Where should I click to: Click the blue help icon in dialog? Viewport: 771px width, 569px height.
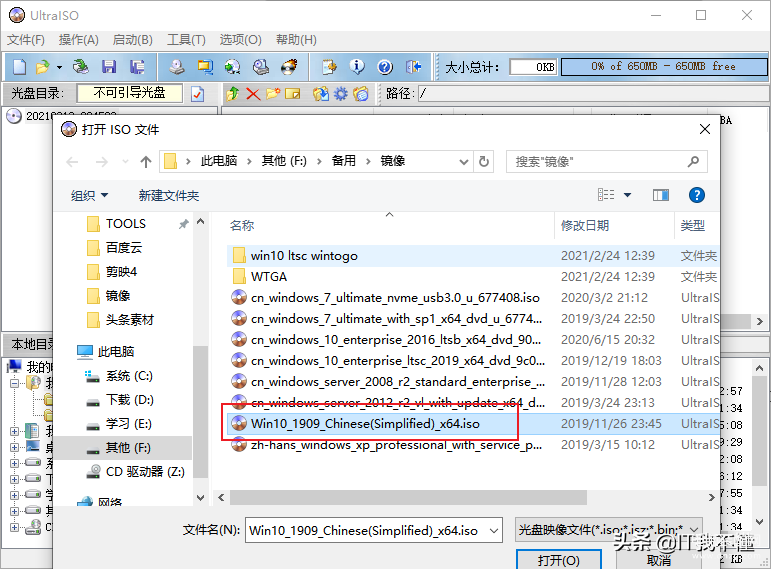696,195
